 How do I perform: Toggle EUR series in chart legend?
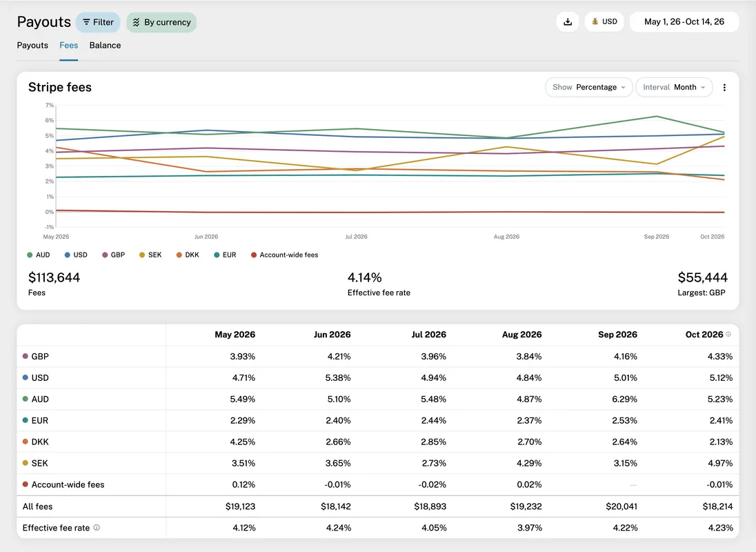225,255
